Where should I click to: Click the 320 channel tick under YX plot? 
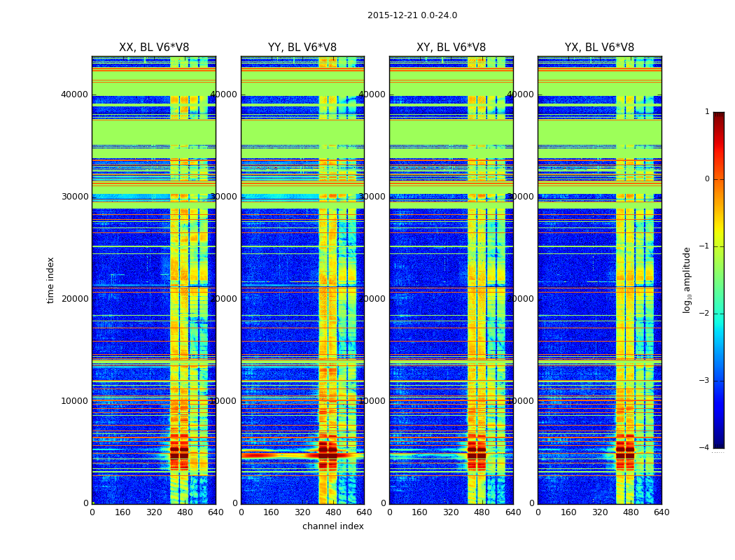tap(600, 512)
